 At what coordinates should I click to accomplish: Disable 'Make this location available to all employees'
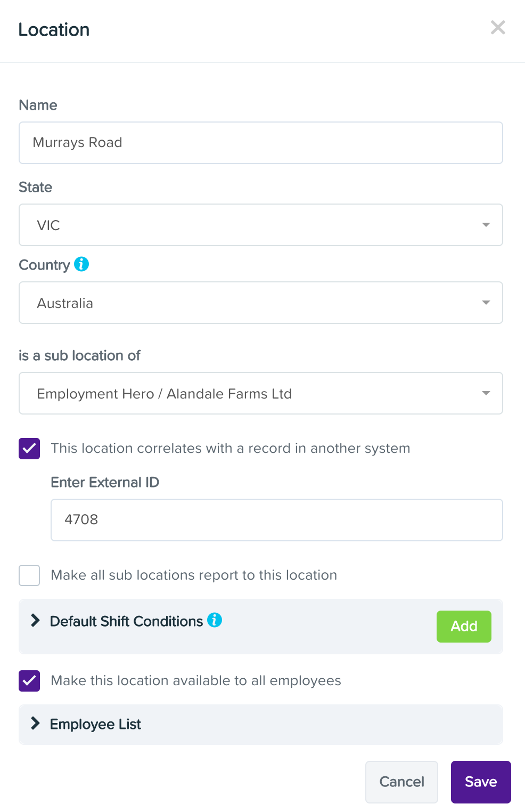(29, 681)
